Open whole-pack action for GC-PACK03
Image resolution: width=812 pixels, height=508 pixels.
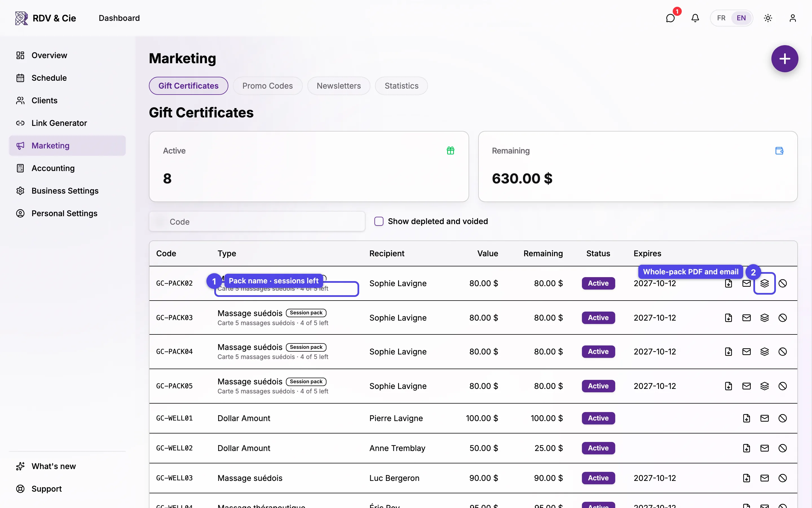pos(764,317)
